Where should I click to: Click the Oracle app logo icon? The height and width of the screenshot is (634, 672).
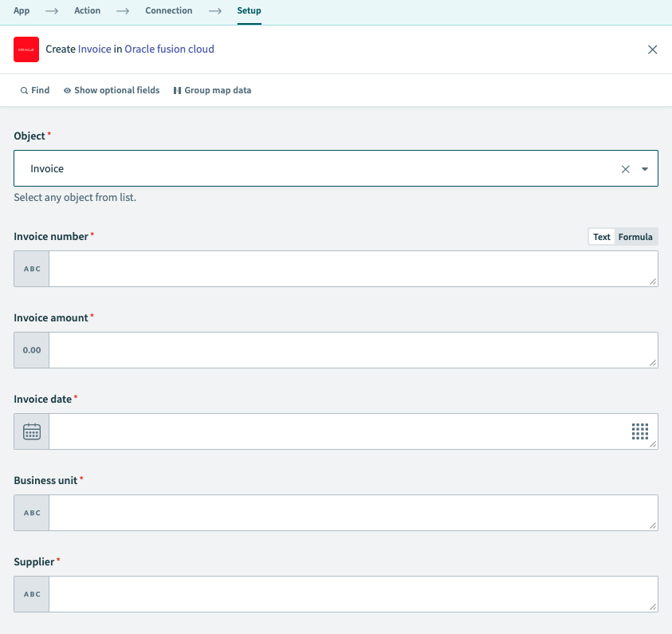26,49
